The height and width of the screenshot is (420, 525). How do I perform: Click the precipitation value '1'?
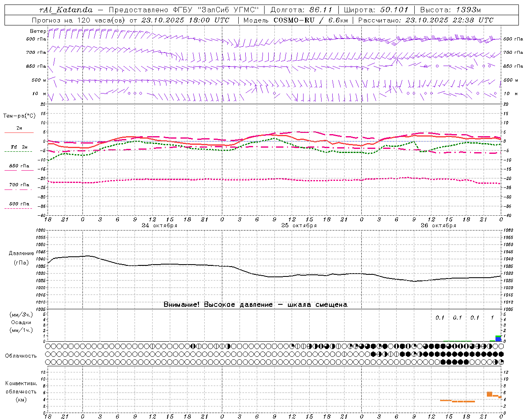(x=492, y=317)
